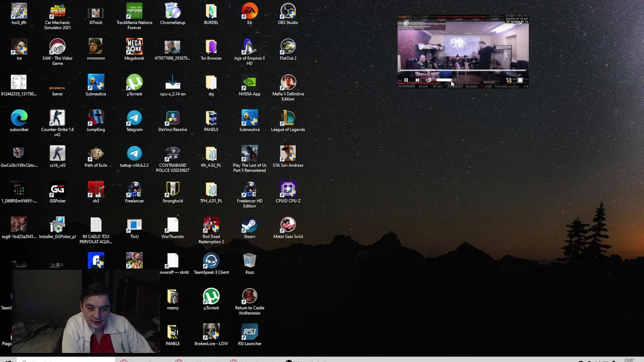Run tsetup-x64.6.2.3 Telegram installer
Screen dimensions: 644x362
134,156
